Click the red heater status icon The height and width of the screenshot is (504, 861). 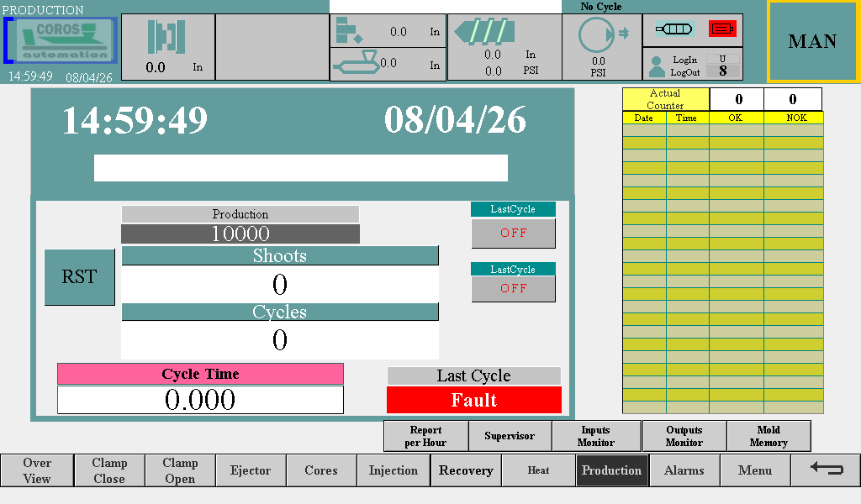pyautogui.click(x=721, y=29)
